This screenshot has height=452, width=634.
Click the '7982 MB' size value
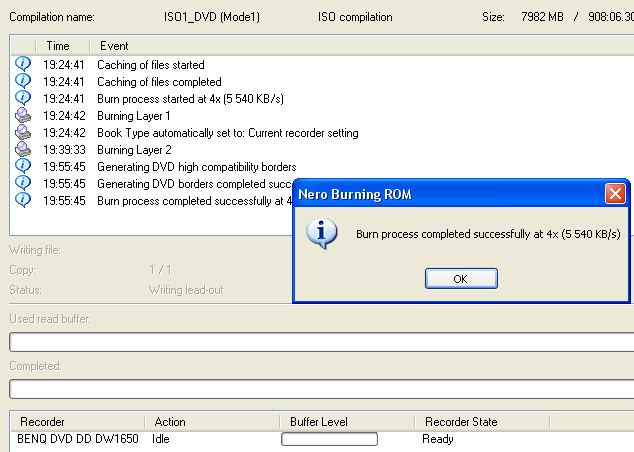(542, 17)
